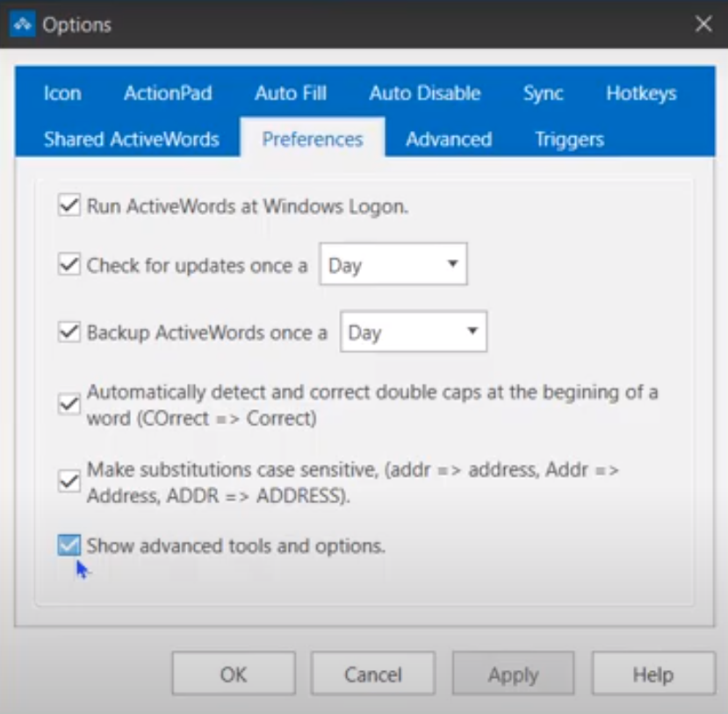
Task: Open Help for the Options dialog
Action: 653,674
